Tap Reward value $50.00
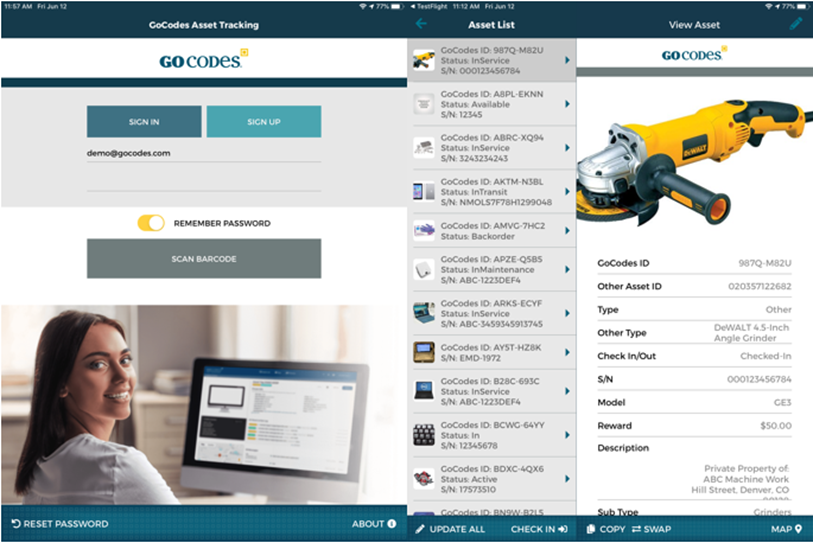The width and height of the screenshot is (813, 543). [776, 425]
